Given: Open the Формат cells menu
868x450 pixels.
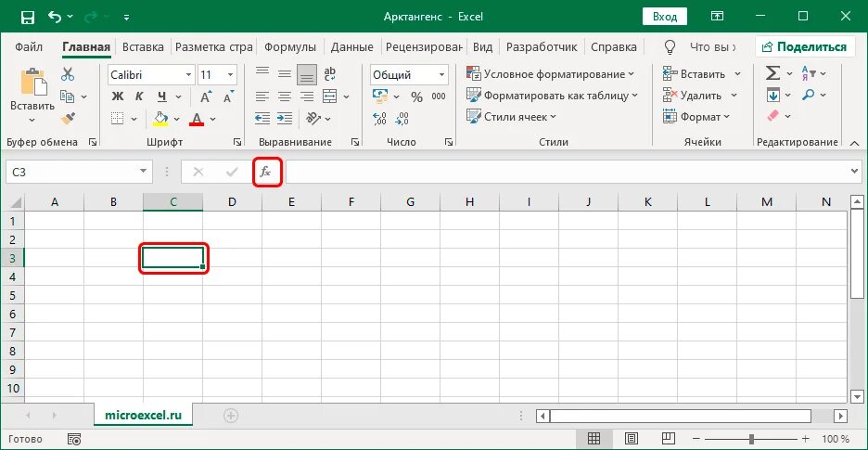Looking at the screenshot, I should point(696,117).
